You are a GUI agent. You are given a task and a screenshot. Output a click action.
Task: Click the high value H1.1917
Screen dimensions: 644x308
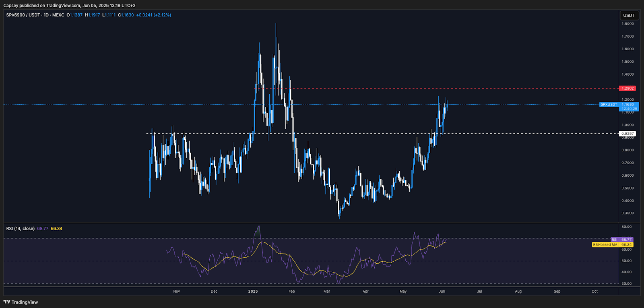(92, 15)
